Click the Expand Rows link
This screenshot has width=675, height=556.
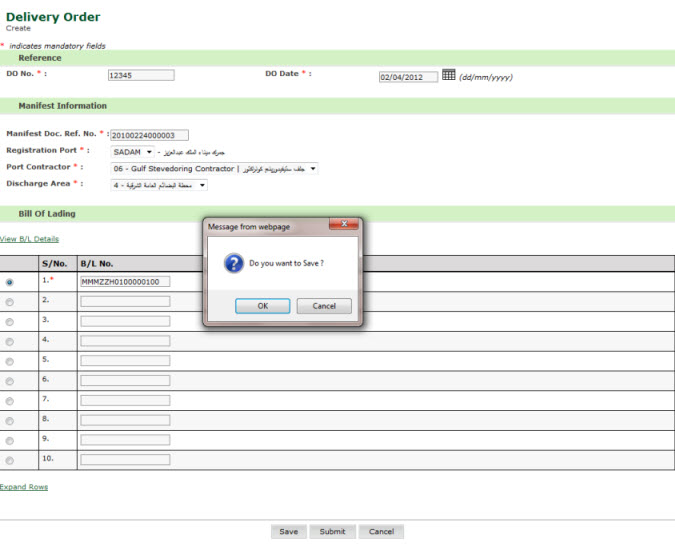(x=24, y=487)
